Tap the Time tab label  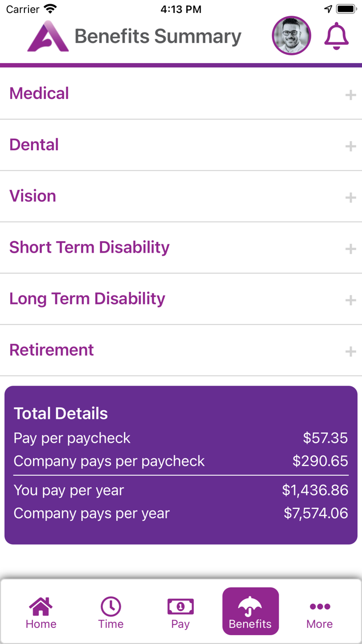click(111, 624)
